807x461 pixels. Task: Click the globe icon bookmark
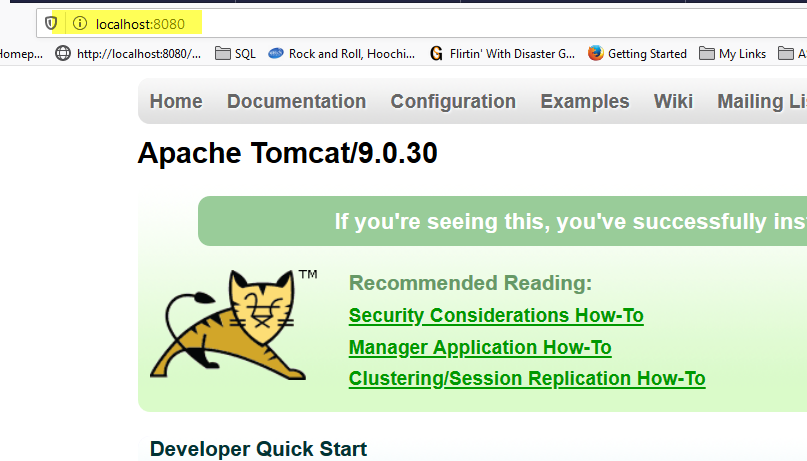coord(63,54)
